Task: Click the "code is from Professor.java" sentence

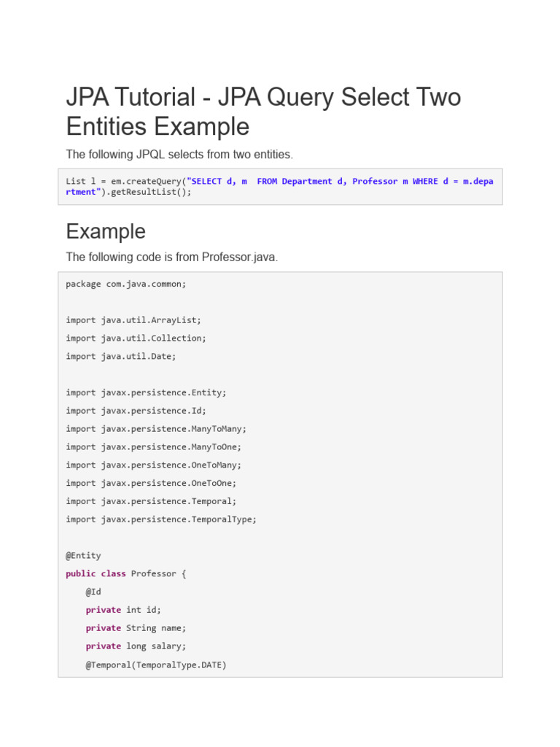Action: pos(171,257)
